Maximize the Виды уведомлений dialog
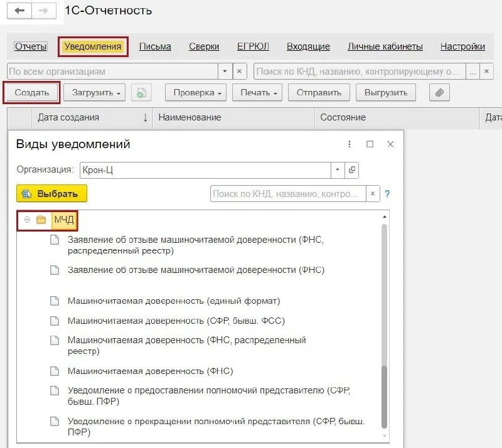Image resolution: width=502 pixels, height=448 pixels. (370, 144)
